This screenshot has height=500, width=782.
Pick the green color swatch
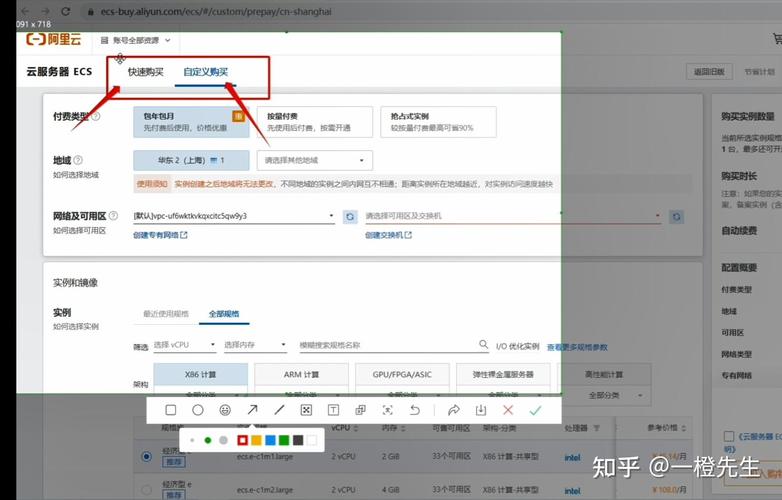coord(284,440)
